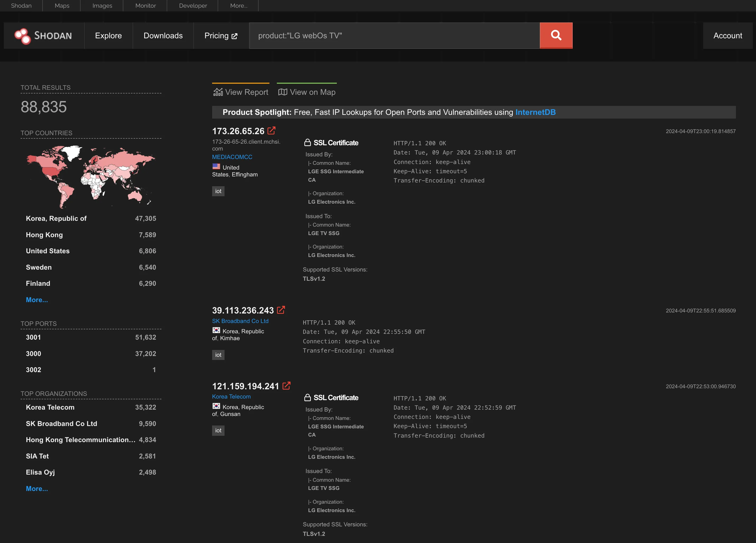
Task: Click the search button to run query
Action: [555, 35]
